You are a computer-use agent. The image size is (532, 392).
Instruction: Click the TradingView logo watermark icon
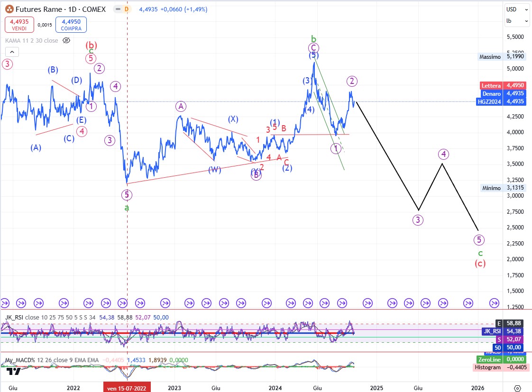click(x=14, y=371)
